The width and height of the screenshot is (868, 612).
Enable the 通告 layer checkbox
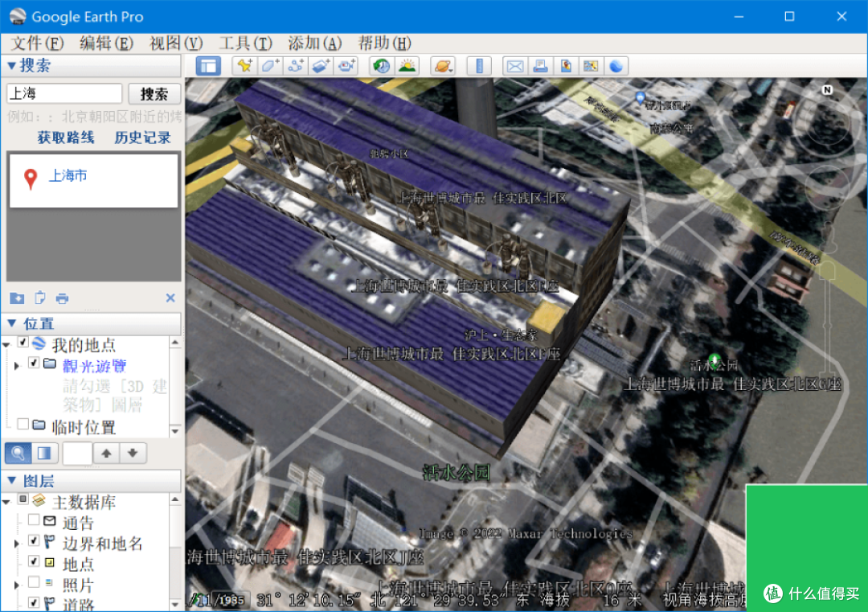pyautogui.click(x=34, y=520)
